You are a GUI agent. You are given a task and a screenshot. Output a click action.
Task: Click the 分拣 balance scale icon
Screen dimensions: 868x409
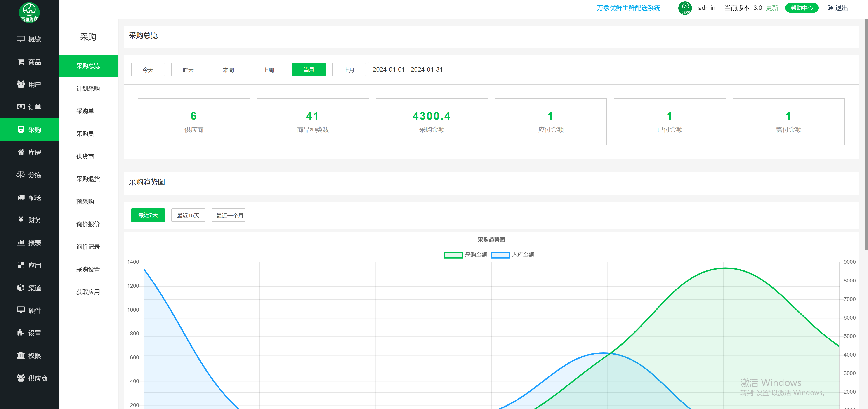point(21,174)
